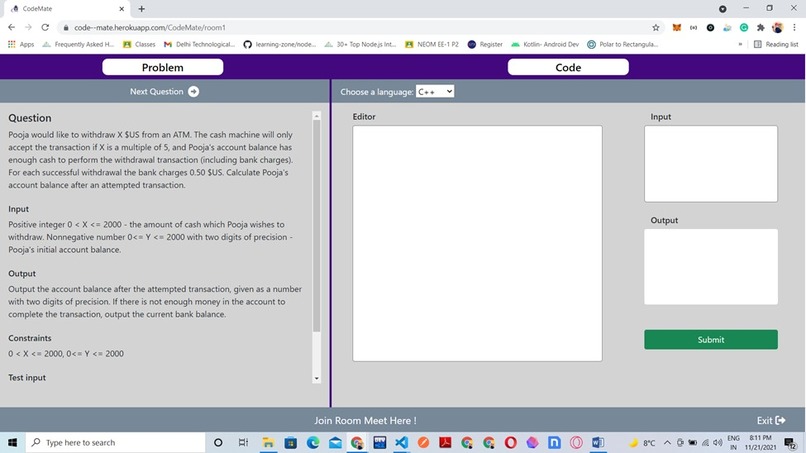Open the MetaMask fox extension
This screenshot has height=453, width=806.
[676, 28]
